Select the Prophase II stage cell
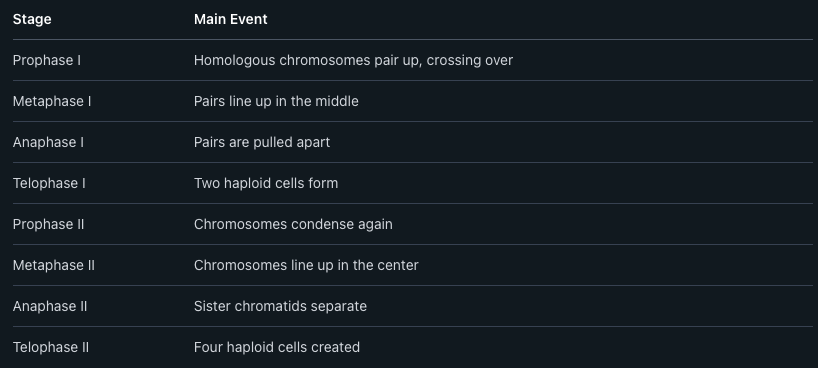818x368 pixels. pos(49,224)
